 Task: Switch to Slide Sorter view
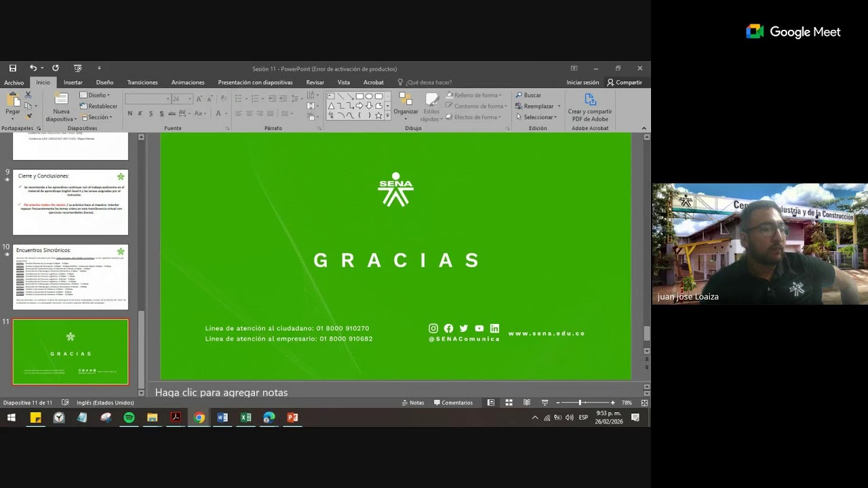(509, 403)
